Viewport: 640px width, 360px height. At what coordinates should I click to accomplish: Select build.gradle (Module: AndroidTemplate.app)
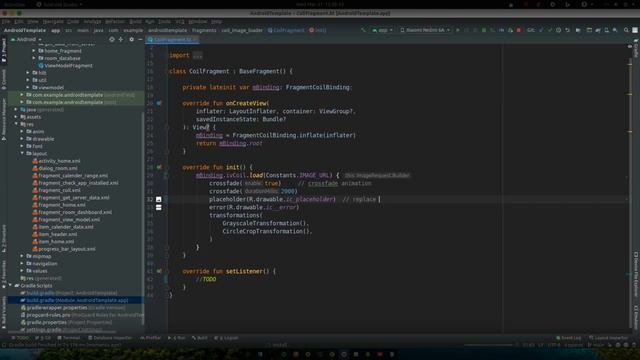pos(75,300)
